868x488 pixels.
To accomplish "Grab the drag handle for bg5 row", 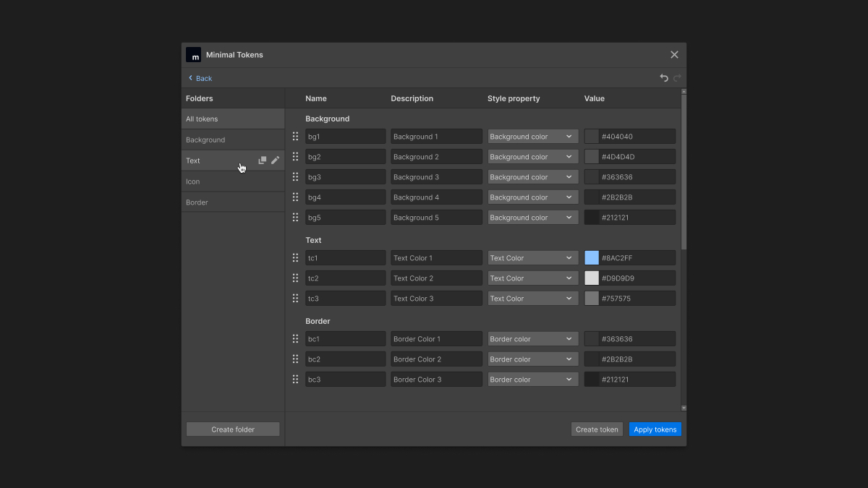I will [x=295, y=218].
